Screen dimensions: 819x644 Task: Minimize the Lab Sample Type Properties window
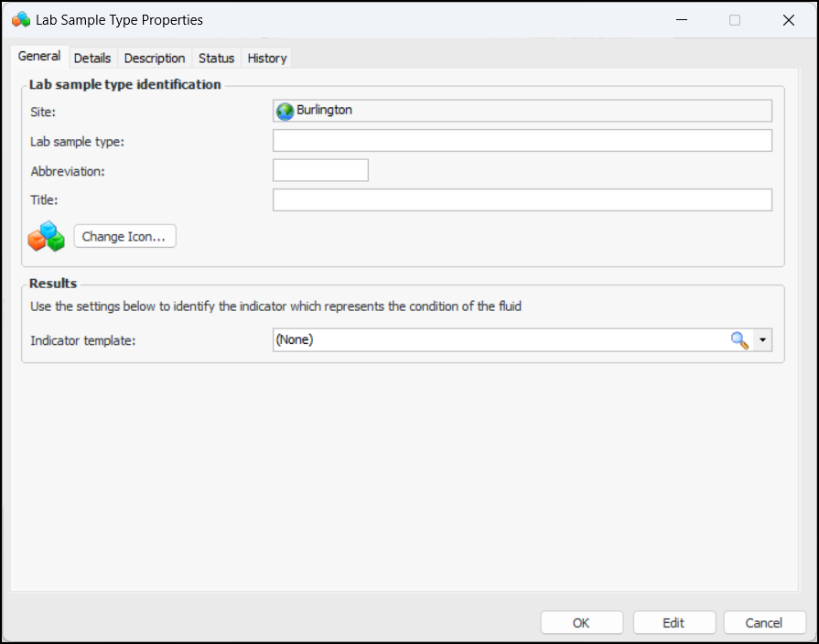[681, 20]
